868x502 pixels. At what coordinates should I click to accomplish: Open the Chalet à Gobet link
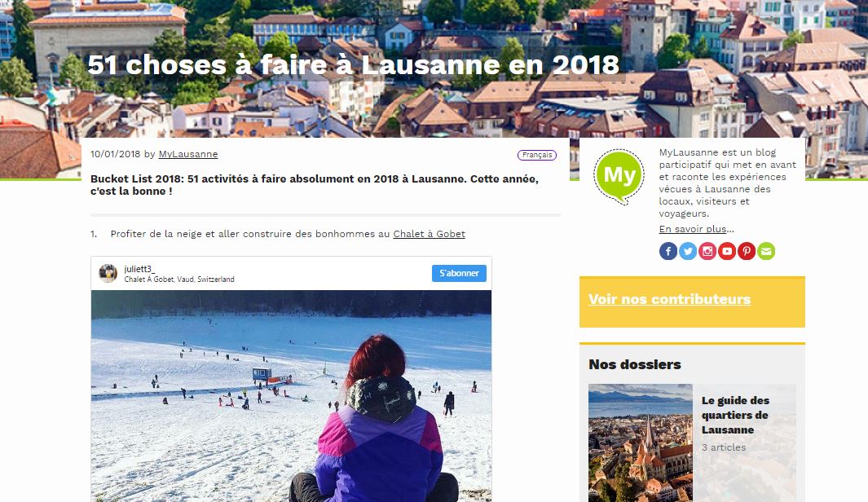[429, 234]
